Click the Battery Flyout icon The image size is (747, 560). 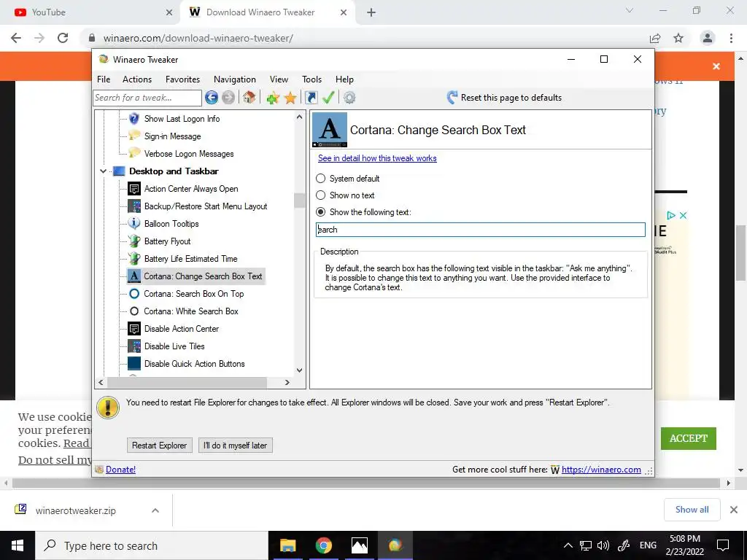click(x=134, y=241)
